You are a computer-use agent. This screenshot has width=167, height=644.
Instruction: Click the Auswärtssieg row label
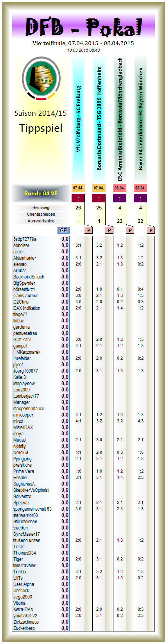[x=41, y=221]
